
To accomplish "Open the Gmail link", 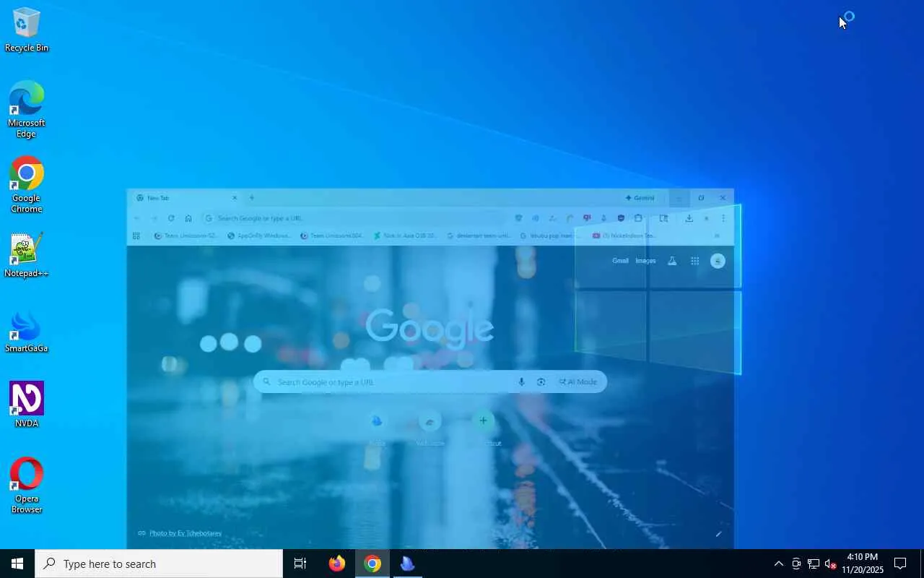I will 620,261.
